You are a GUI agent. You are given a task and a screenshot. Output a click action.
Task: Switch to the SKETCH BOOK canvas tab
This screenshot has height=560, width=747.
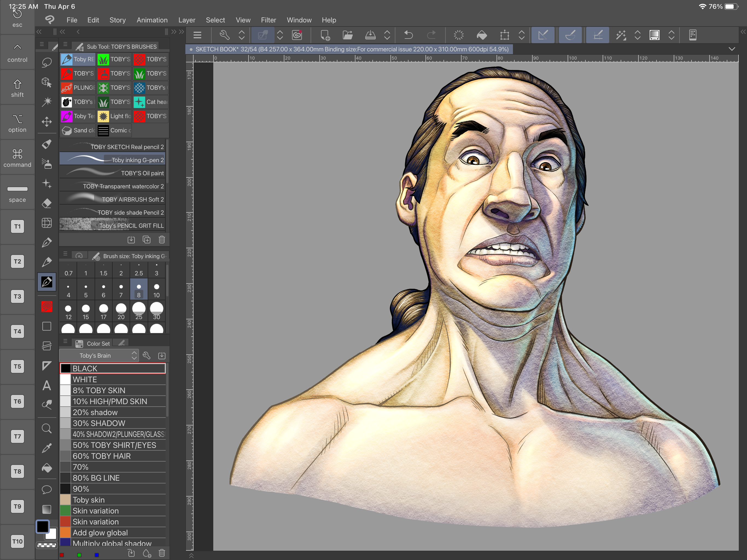pyautogui.click(x=349, y=49)
